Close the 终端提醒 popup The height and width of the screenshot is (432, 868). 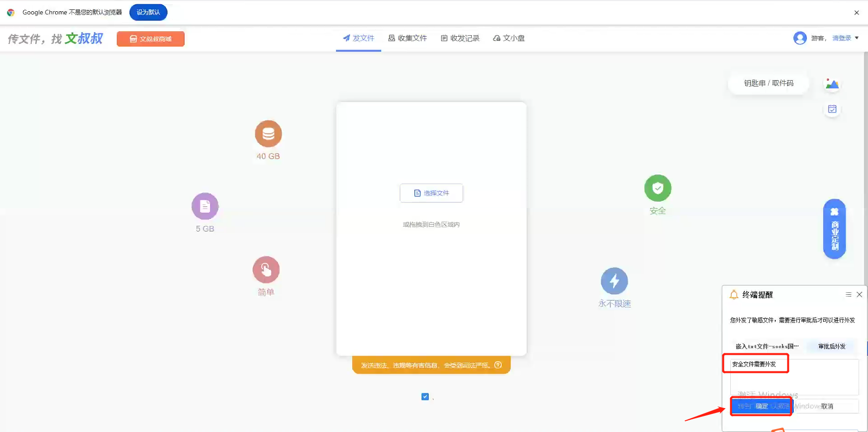coord(860,295)
